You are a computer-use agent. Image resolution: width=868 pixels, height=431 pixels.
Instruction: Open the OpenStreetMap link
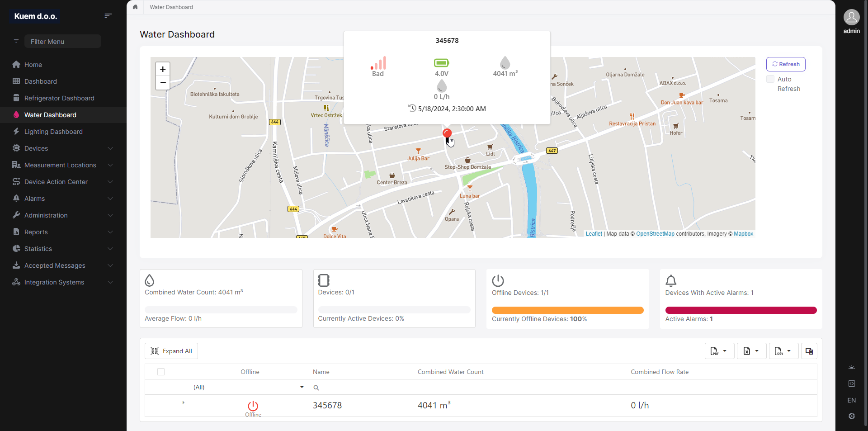coord(655,234)
